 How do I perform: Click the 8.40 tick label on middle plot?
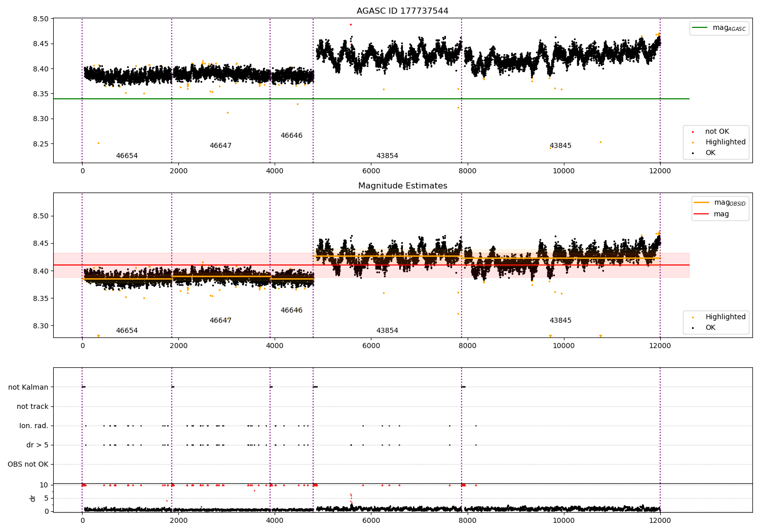point(41,272)
